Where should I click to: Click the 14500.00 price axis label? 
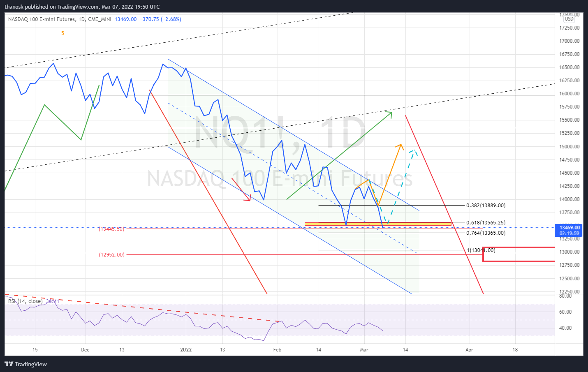point(569,173)
